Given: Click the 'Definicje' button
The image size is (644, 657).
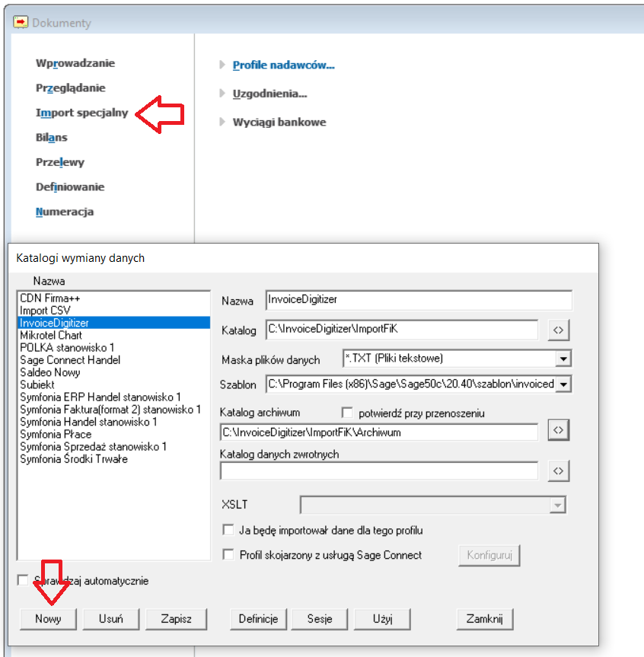Looking at the screenshot, I should 258,619.
